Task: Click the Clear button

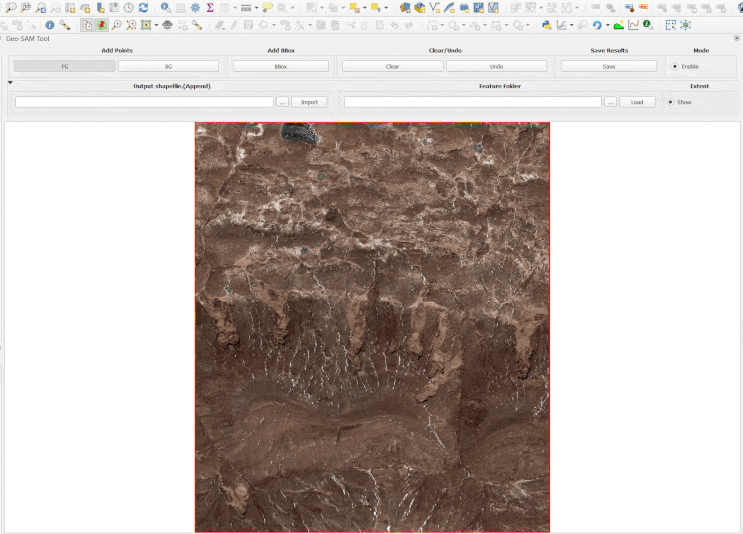Action: (392, 66)
